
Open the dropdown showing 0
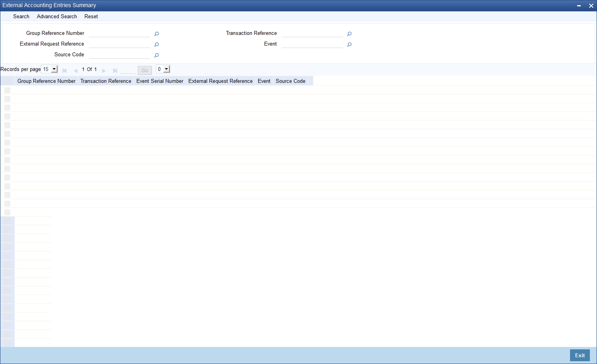(163, 69)
